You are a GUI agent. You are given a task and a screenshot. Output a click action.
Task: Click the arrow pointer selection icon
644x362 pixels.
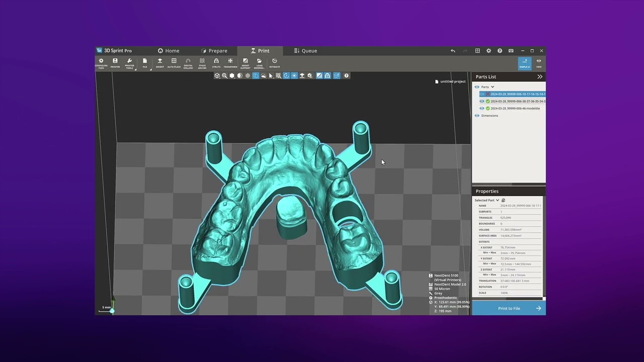pyautogui.click(x=271, y=75)
